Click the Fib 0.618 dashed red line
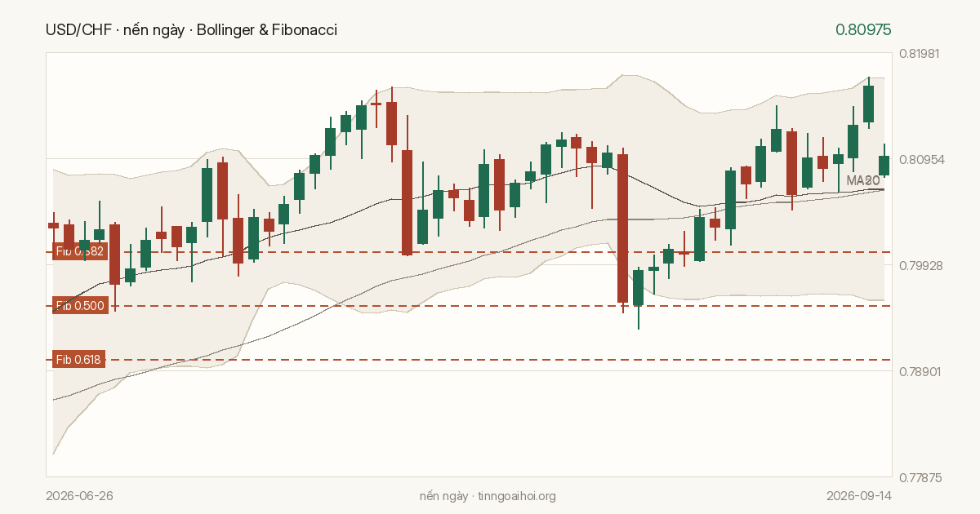This screenshot has width=980, height=514. (498, 360)
